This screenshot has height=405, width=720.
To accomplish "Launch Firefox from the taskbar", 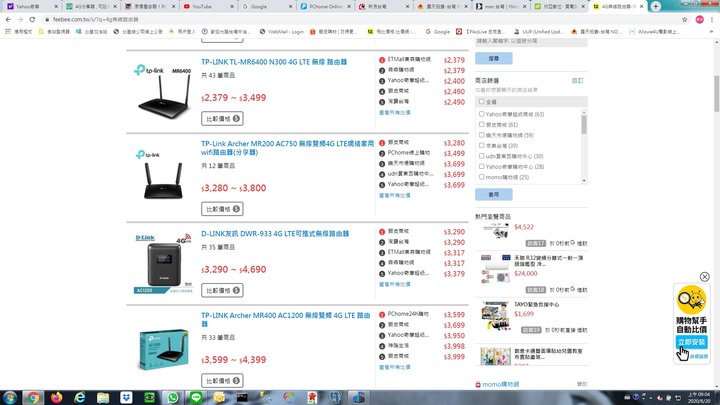I will click(x=56, y=397).
